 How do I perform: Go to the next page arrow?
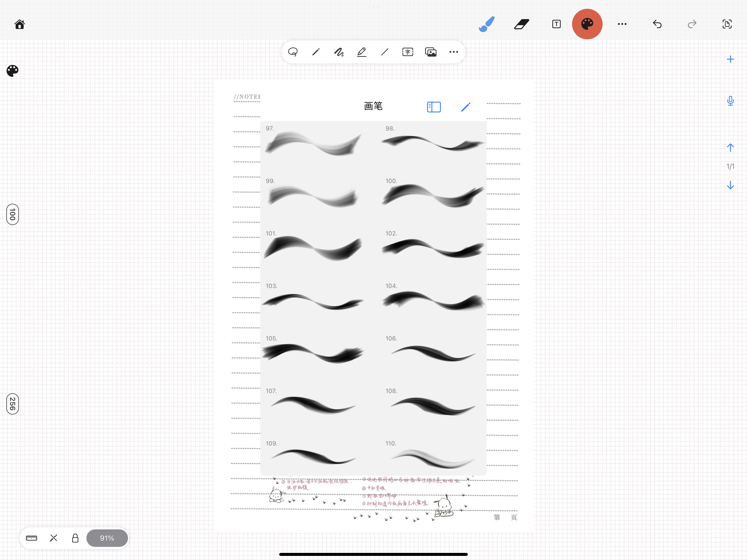[x=730, y=185]
